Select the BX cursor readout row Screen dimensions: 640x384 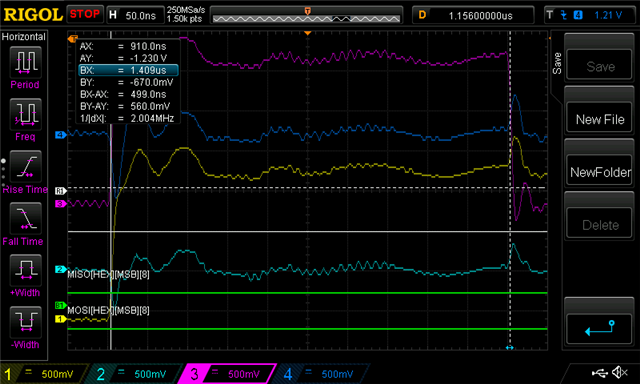click(129, 70)
